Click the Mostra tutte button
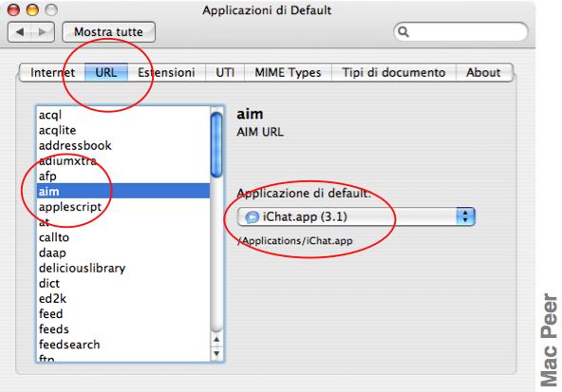This screenshot has width=562, height=392. pos(108,32)
